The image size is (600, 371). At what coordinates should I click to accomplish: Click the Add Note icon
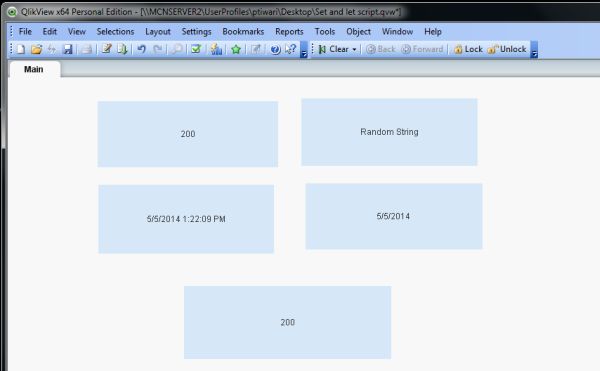coord(256,49)
